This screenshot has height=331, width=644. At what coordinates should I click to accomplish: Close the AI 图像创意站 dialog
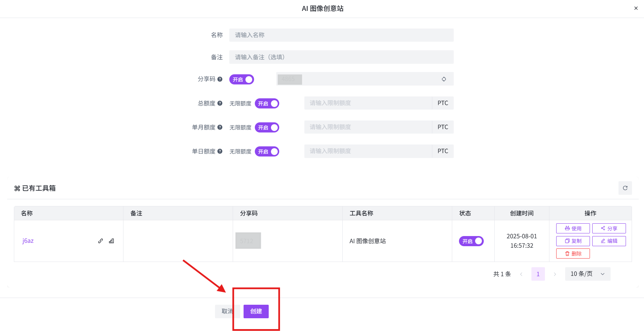coord(636,8)
